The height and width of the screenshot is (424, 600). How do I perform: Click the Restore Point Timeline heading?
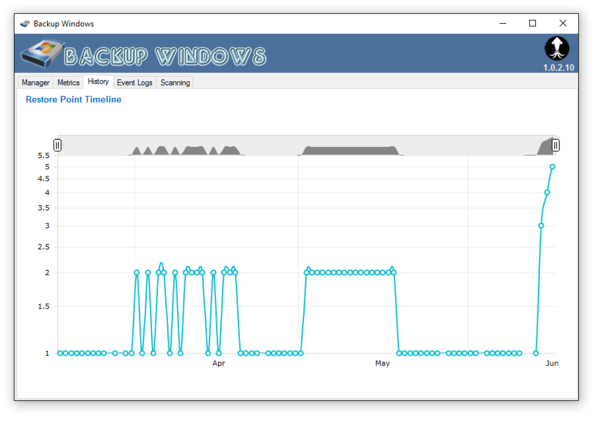[73, 99]
